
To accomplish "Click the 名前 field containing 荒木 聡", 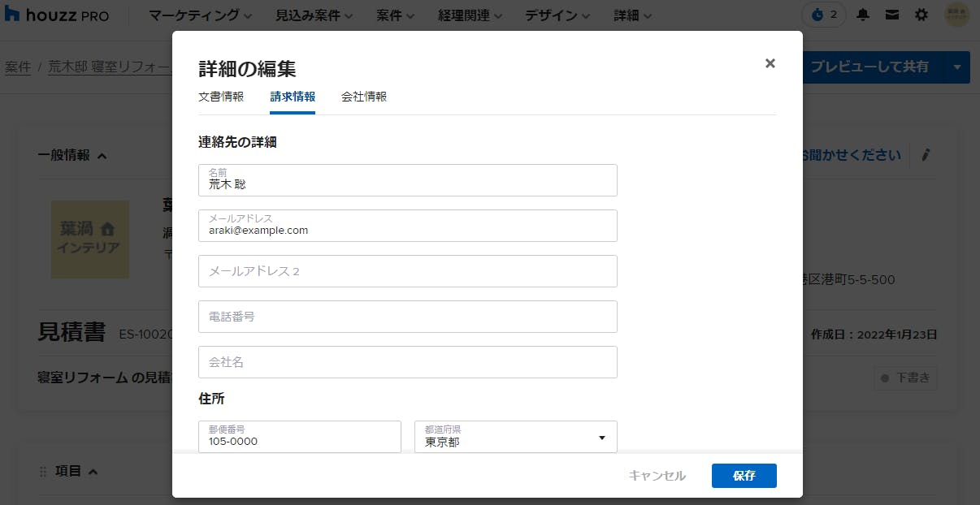I will [x=408, y=180].
